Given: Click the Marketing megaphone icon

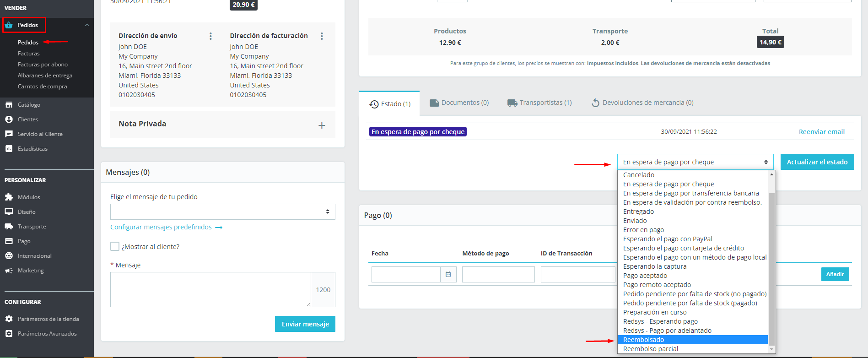Looking at the screenshot, I should click(9, 271).
